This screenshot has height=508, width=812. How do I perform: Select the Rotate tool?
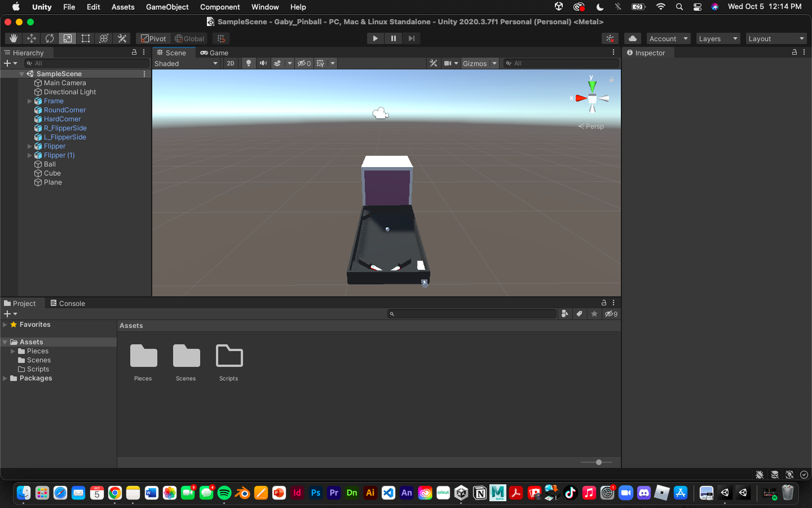point(50,38)
